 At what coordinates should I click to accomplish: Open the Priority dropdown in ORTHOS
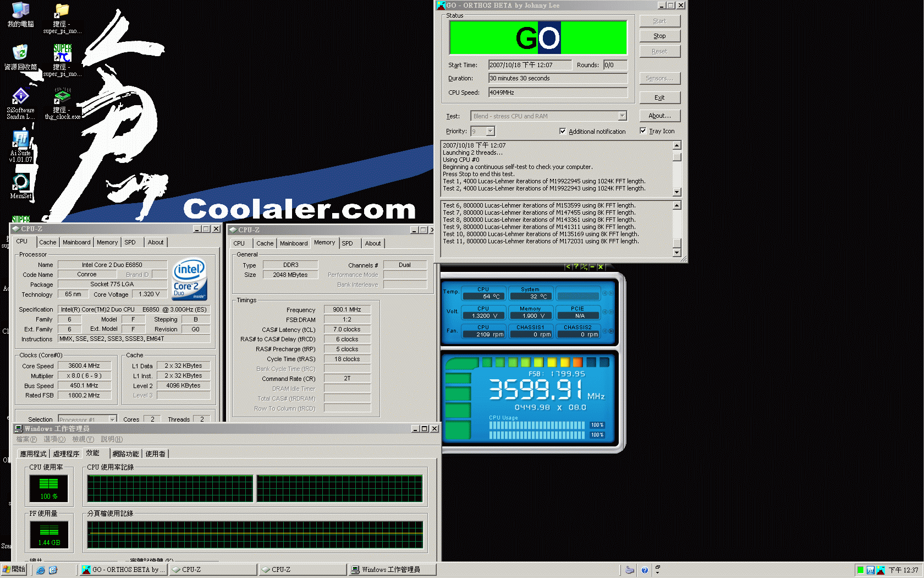490,131
